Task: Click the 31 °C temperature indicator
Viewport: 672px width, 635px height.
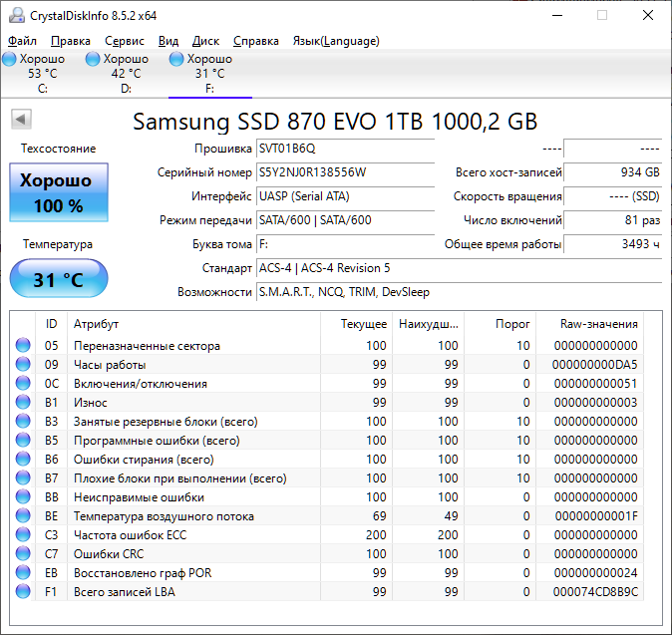Action: [x=59, y=279]
